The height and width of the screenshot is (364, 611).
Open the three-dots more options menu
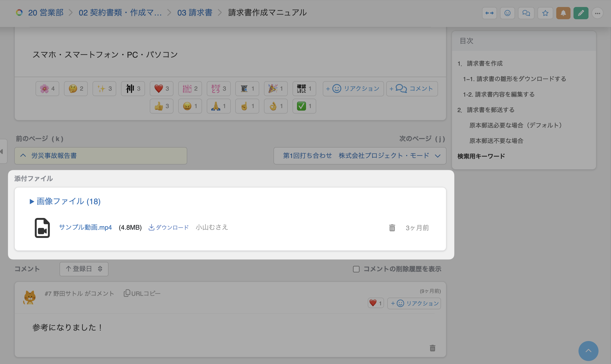coord(597,13)
